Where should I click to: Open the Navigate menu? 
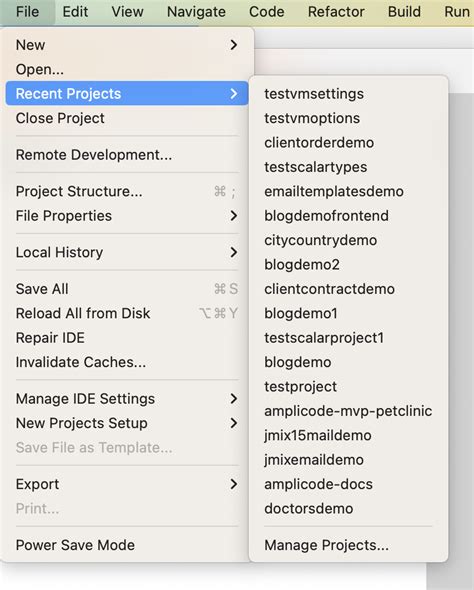pyautogui.click(x=196, y=12)
